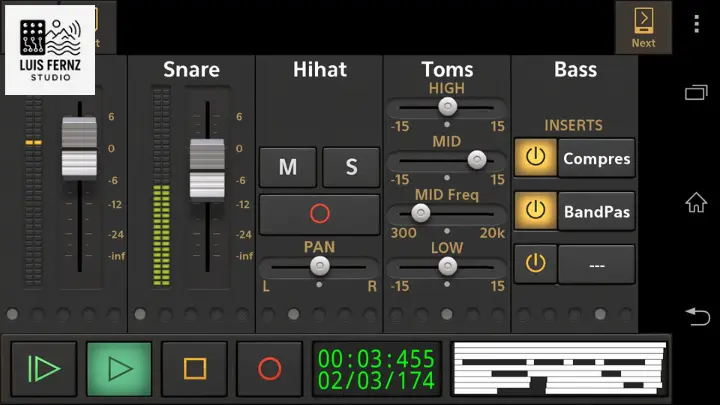Click the first channel's volume fader cap
Viewport: 720px width, 405px height.
79,147
